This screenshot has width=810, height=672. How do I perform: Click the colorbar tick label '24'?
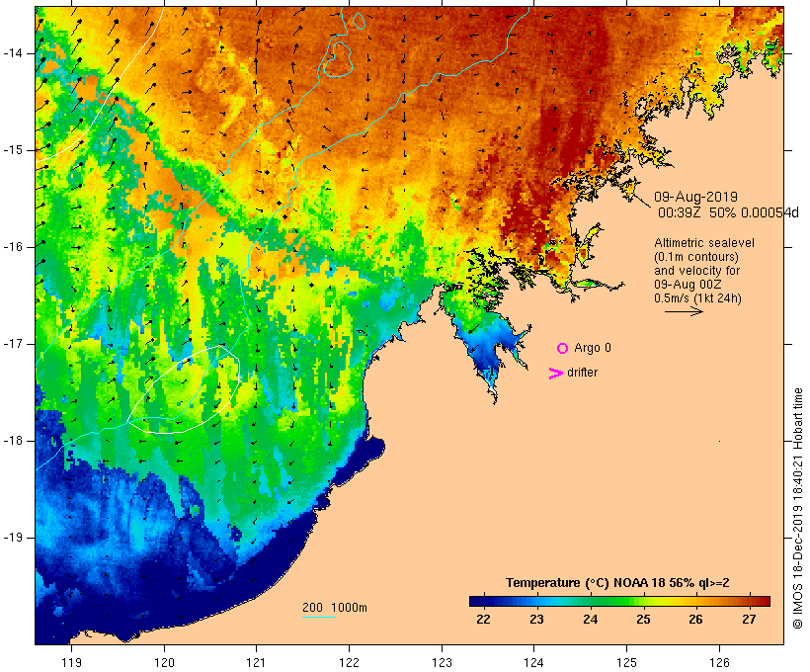[590, 620]
